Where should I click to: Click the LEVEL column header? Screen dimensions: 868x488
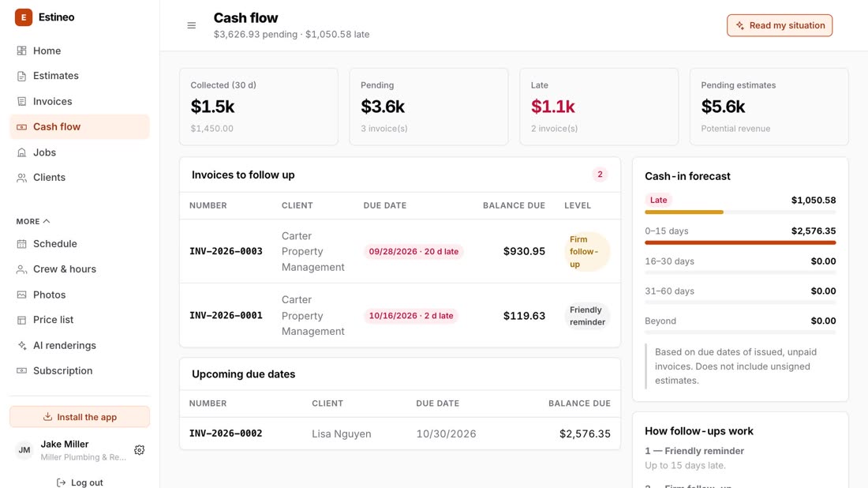tap(578, 205)
